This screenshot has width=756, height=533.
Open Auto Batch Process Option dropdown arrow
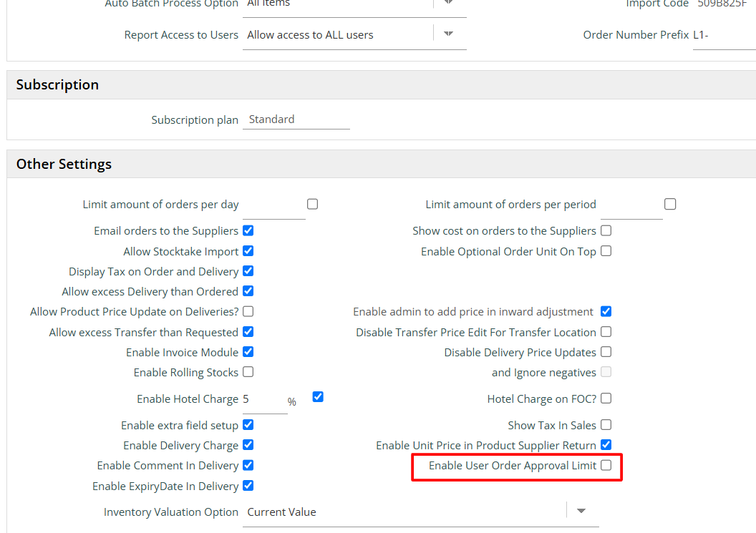tap(448, 3)
